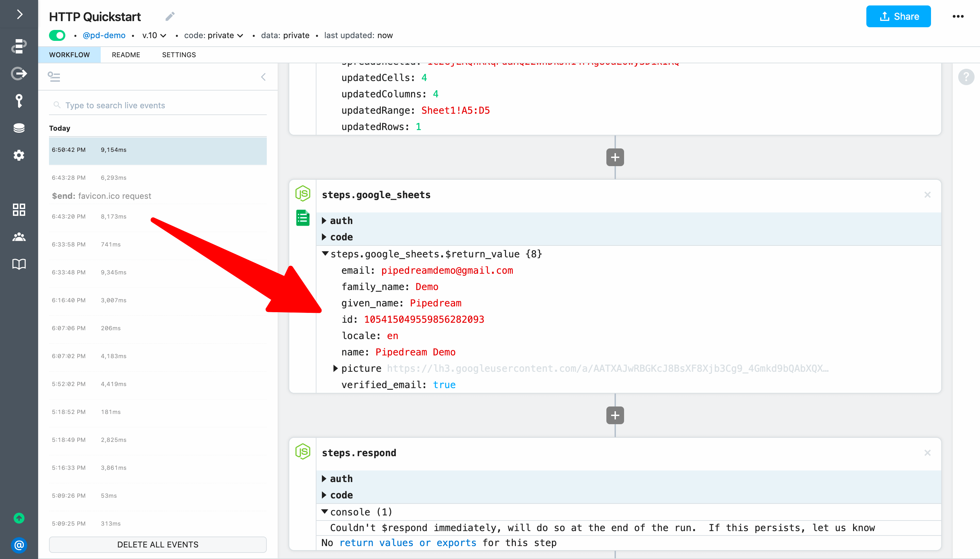This screenshot has width=980, height=559.
Task: Click the Share button
Action: [898, 16]
